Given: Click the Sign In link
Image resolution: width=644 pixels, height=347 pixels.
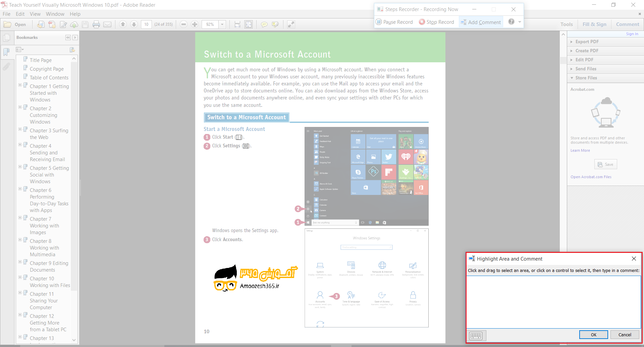Looking at the screenshot, I should 632,34.
